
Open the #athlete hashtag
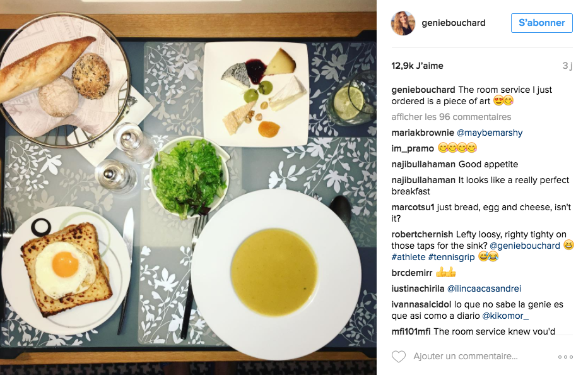pyautogui.click(x=408, y=257)
